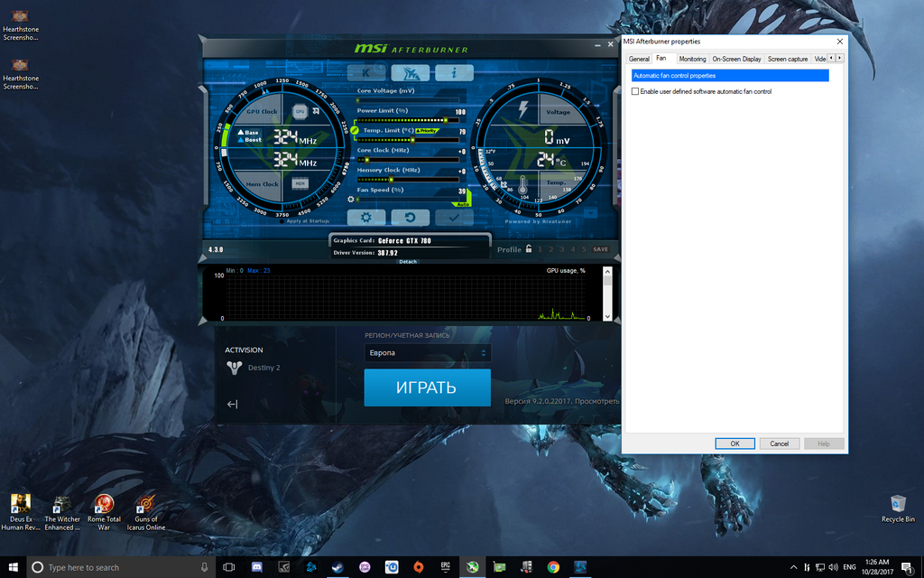924x578 pixels.
Task: Open Kombustor via the K button
Action: (x=366, y=72)
